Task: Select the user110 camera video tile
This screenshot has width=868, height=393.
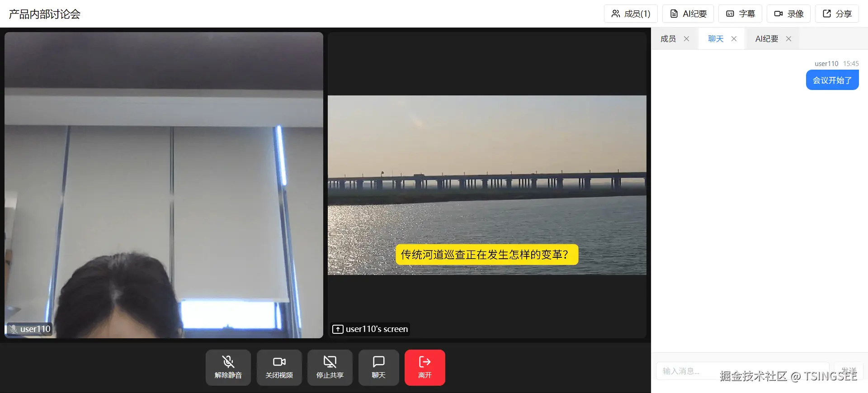Action: 164,185
